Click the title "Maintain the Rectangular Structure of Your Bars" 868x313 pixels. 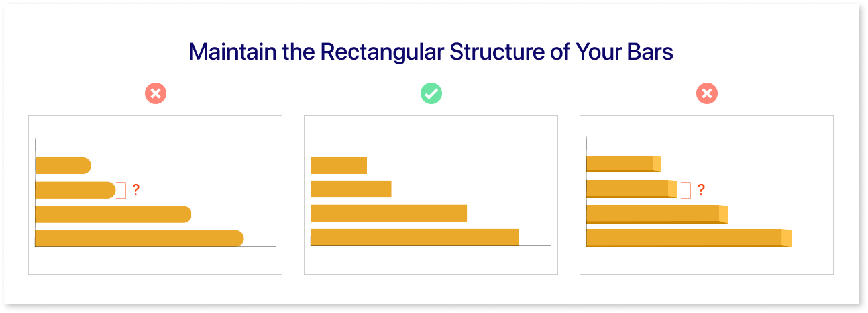tap(431, 52)
